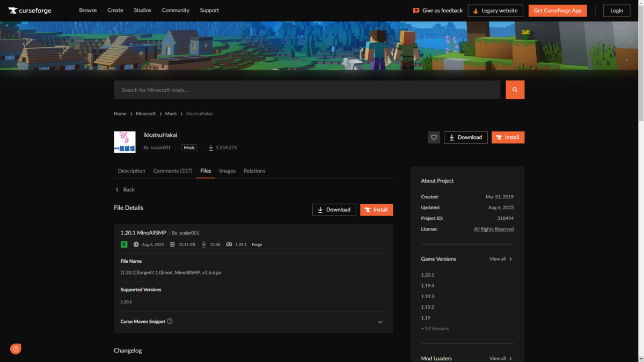Click the download count icon beside 22.8K
Image resolution: width=644 pixels, height=362 pixels.
(x=204, y=245)
